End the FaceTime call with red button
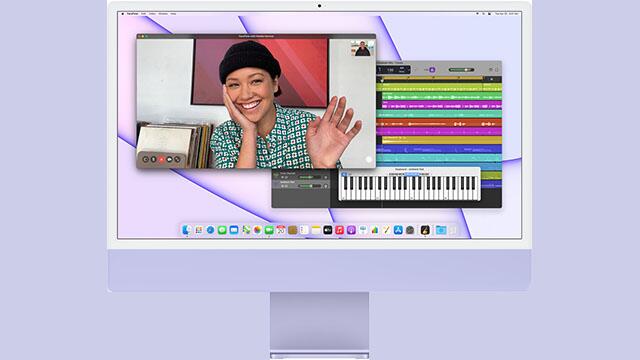This screenshot has height=360, width=640. coord(161,160)
